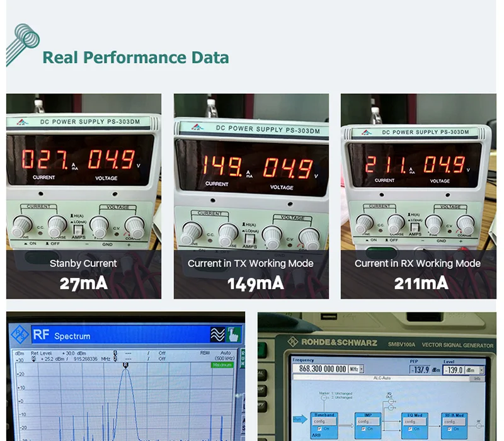Click the red 149 current display in TX photo

click(222, 166)
